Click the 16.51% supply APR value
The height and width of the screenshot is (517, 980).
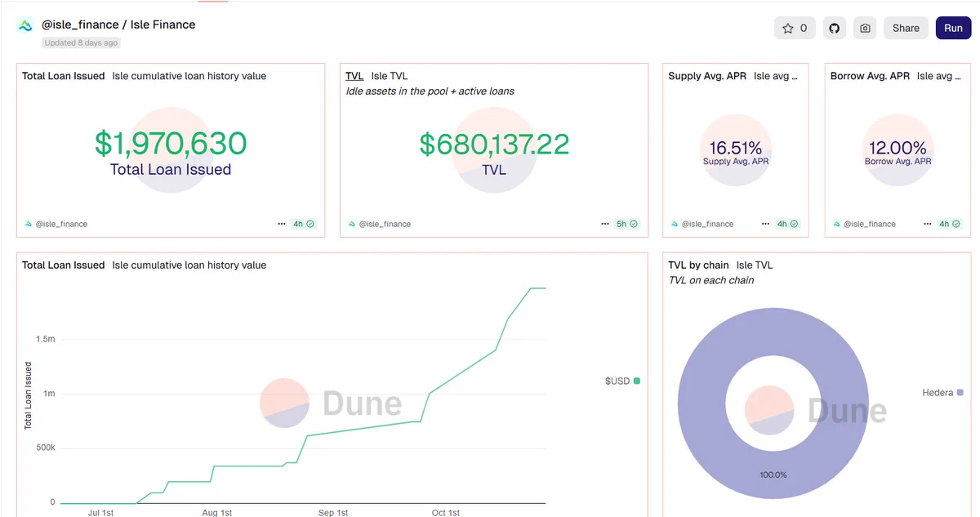736,148
